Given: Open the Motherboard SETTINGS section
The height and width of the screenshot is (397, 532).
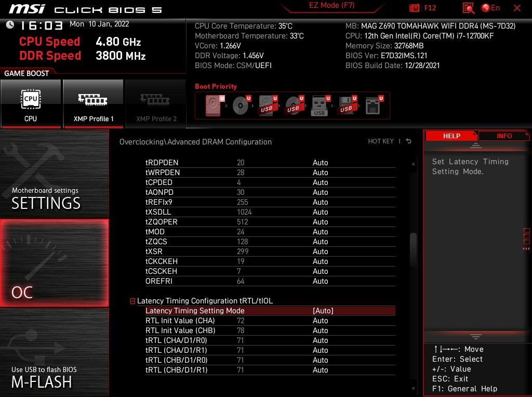Looking at the screenshot, I should [54, 174].
